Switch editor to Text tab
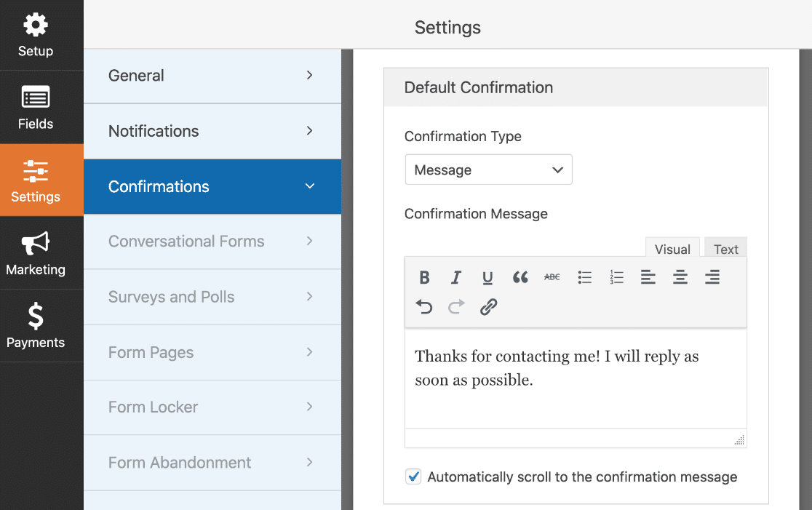Screen dimensions: 812x510 point(725,249)
